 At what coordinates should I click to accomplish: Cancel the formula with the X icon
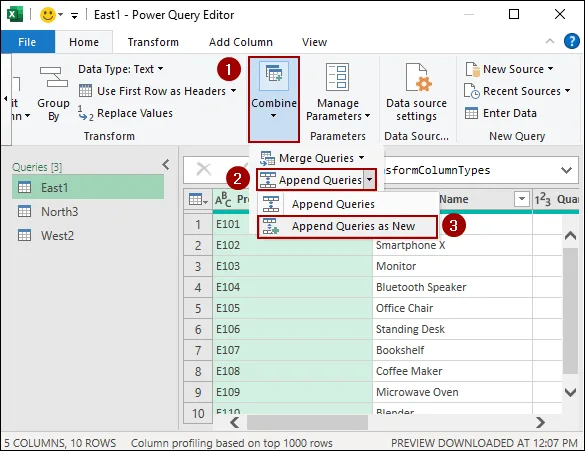[204, 169]
